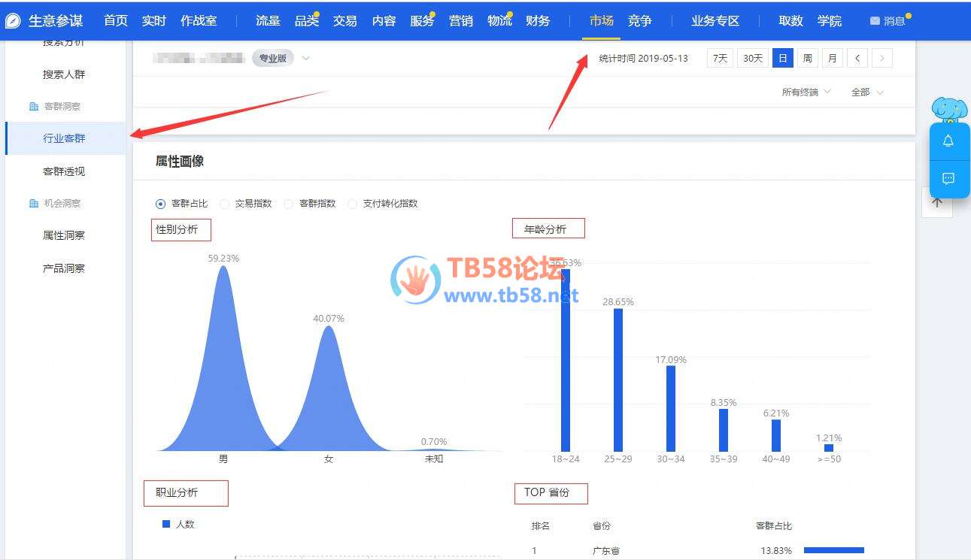The width and height of the screenshot is (971, 560).
Task: Open the 流量 menu item
Action: pos(268,21)
